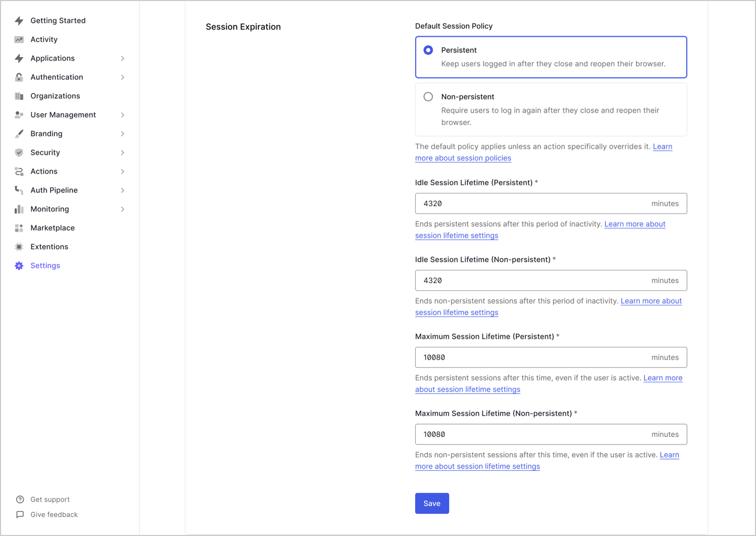756x536 pixels.
Task: Click the Settings gear icon
Action: click(19, 265)
